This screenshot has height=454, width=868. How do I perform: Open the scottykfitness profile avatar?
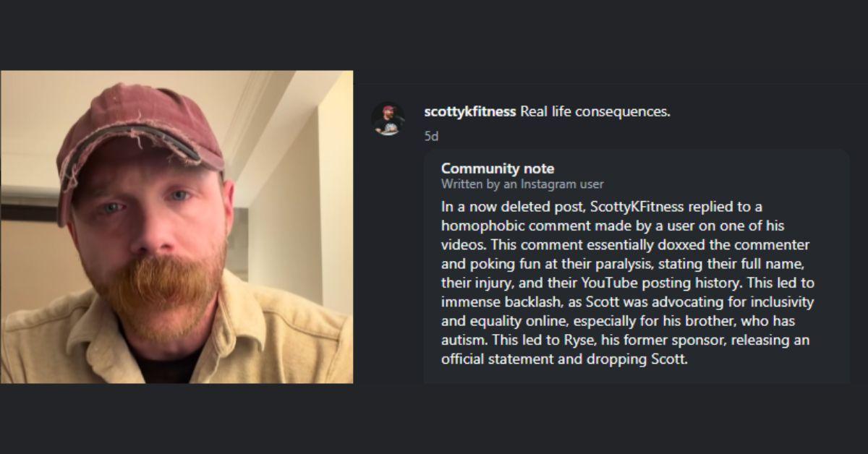tap(388, 119)
